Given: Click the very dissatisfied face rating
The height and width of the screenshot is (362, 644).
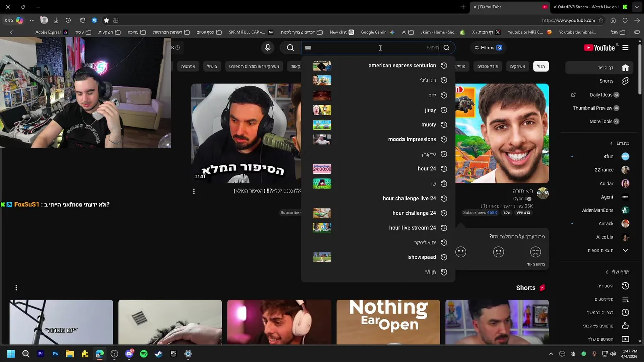Looking at the screenshot, I should [535, 252].
